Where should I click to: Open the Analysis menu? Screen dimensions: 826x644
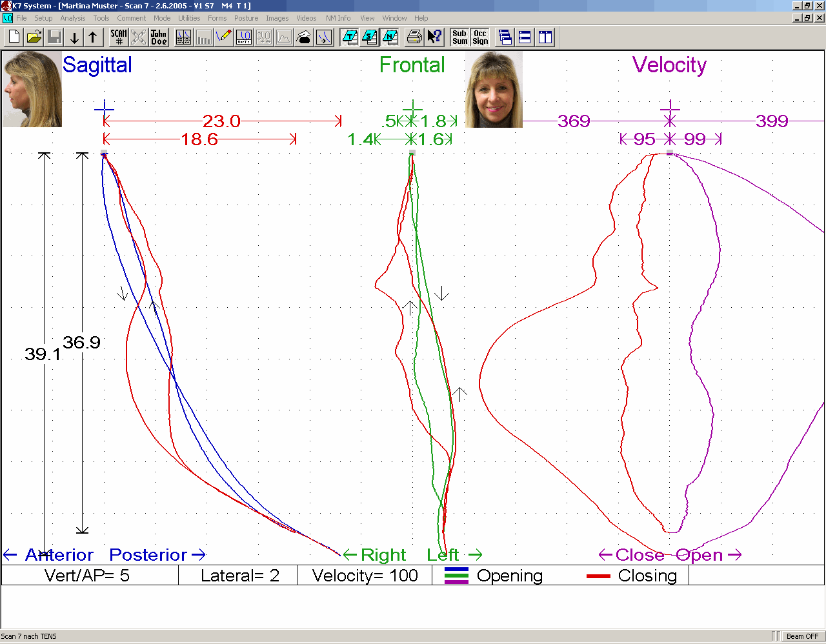click(73, 18)
